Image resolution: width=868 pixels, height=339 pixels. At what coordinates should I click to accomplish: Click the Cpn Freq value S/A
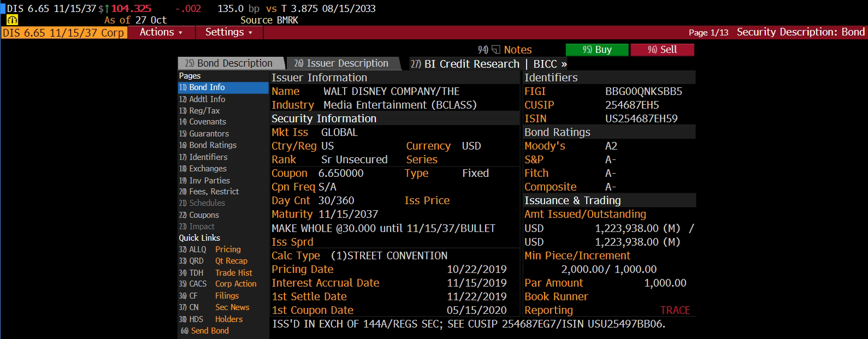coord(327,187)
